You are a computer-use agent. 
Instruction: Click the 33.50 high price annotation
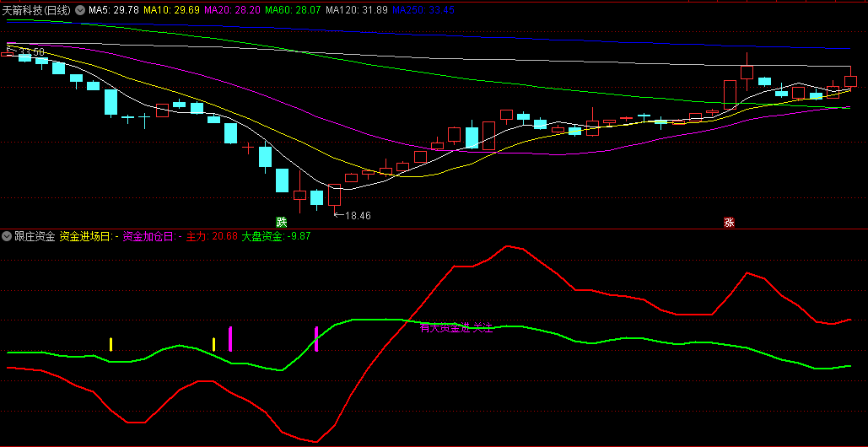tap(25, 52)
